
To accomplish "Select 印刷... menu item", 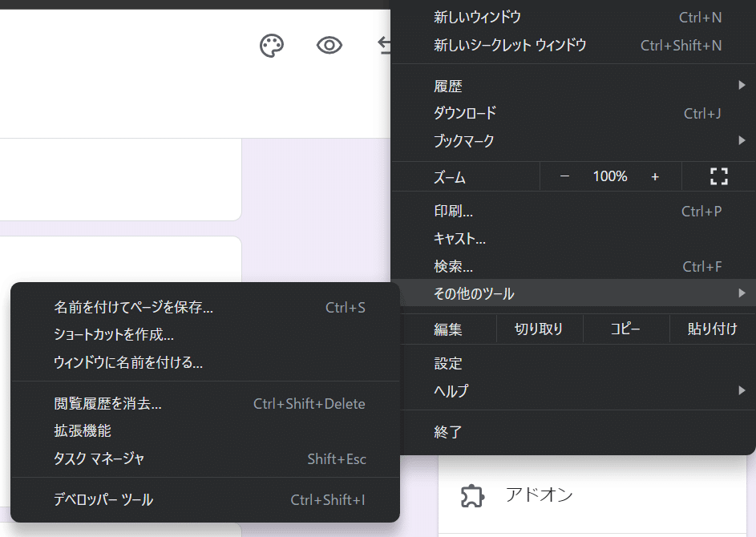I will click(572, 211).
